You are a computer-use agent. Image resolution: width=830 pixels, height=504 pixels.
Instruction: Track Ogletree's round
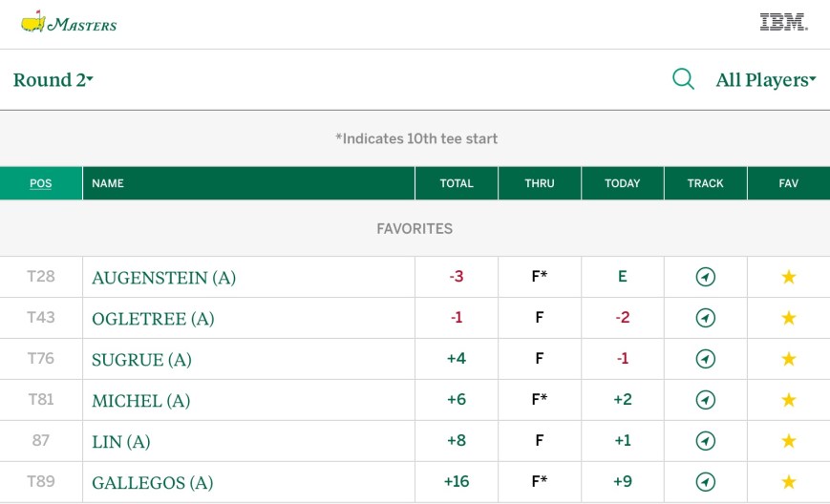point(705,319)
